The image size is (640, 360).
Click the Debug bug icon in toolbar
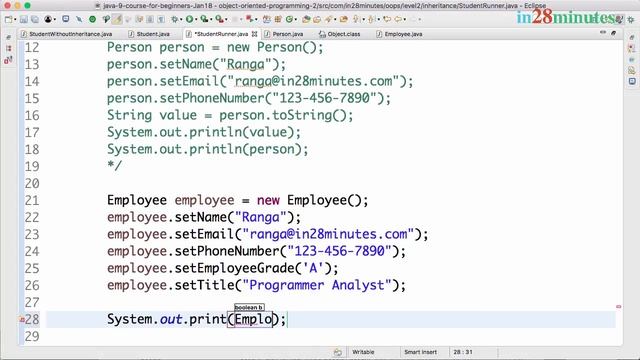(x=174, y=19)
